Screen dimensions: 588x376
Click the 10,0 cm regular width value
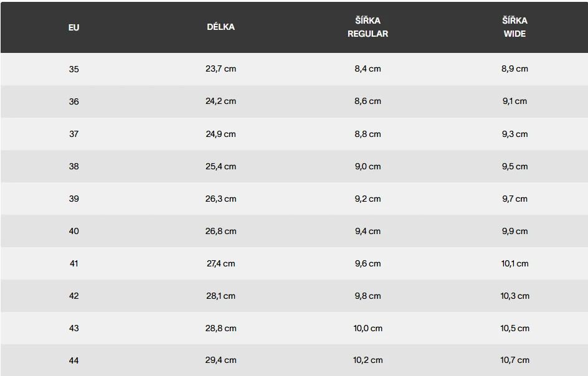[x=367, y=329]
